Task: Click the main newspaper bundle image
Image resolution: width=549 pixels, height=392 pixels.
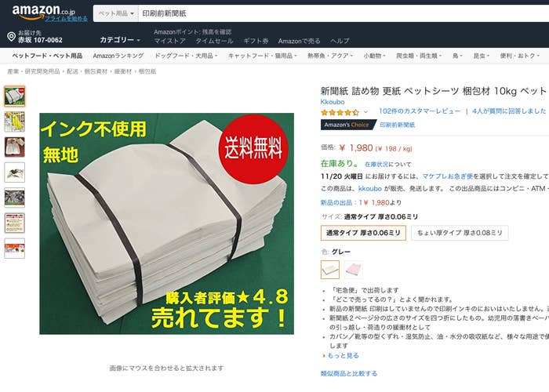Action: pyautogui.click(x=166, y=223)
